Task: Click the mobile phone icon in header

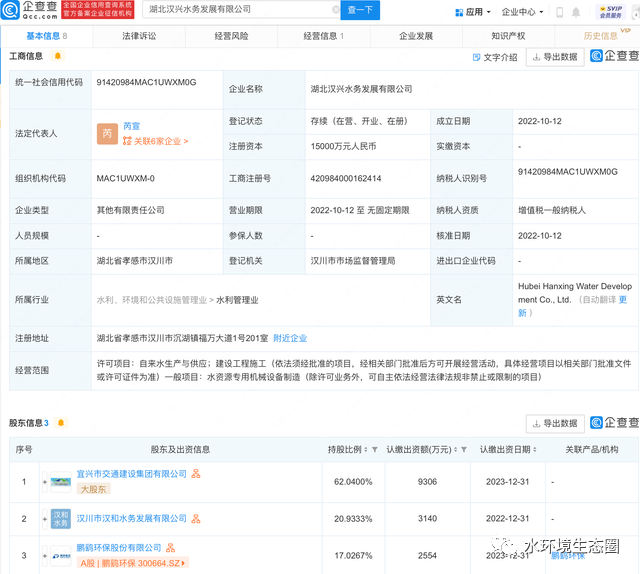Action: pyautogui.click(x=560, y=12)
